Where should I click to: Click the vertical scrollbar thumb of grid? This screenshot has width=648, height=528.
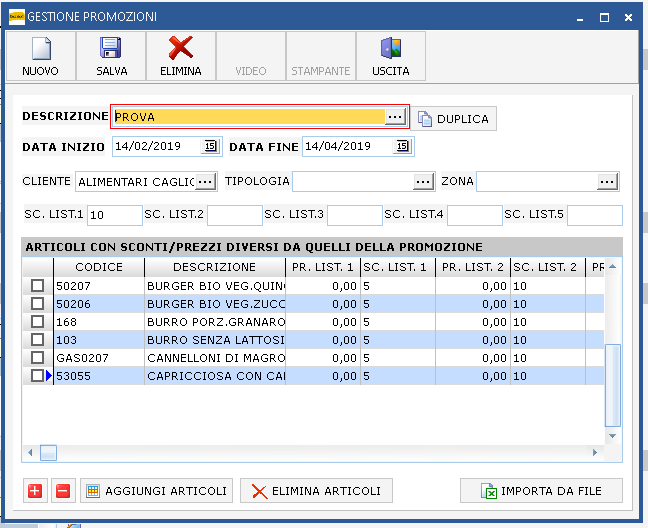pos(613,385)
